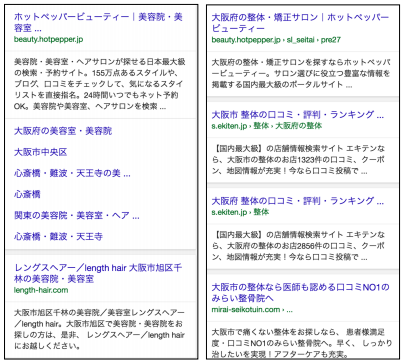This screenshot has width=404, height=363.
Task: Select the 大阪市中央区 sitelink
Action: [x=40, y=152]
